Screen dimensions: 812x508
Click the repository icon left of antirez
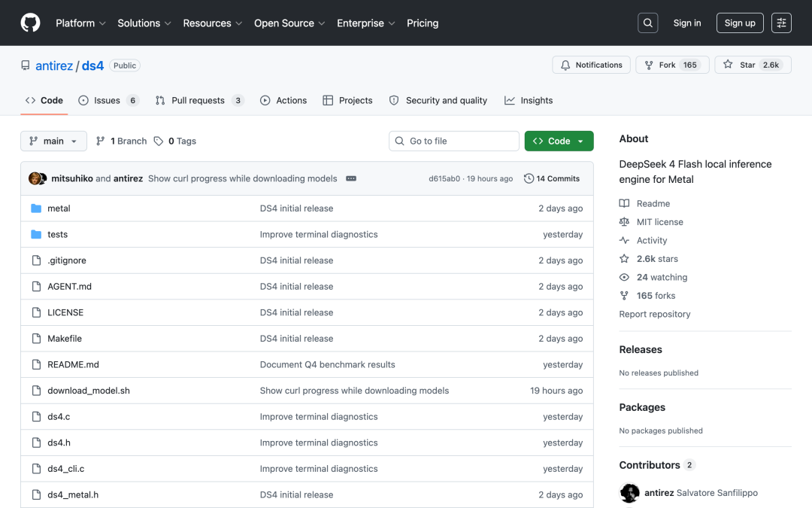(26, 65)
